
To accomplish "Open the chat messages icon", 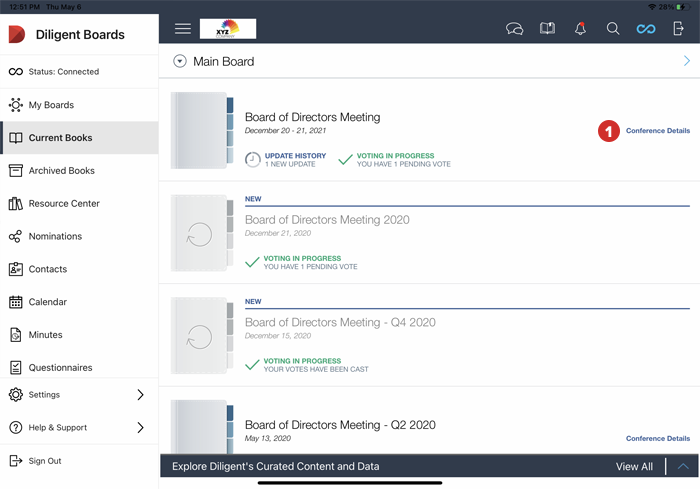I will pos(515,29).
